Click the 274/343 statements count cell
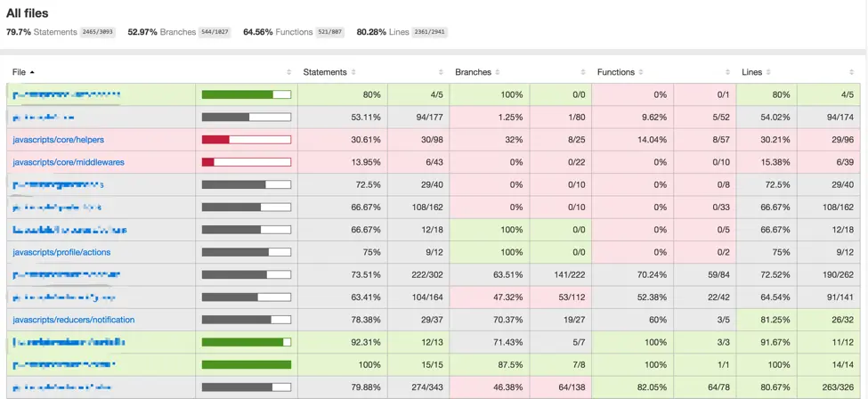The height and width of the screenshot is (399, 868). pos(418,387)
